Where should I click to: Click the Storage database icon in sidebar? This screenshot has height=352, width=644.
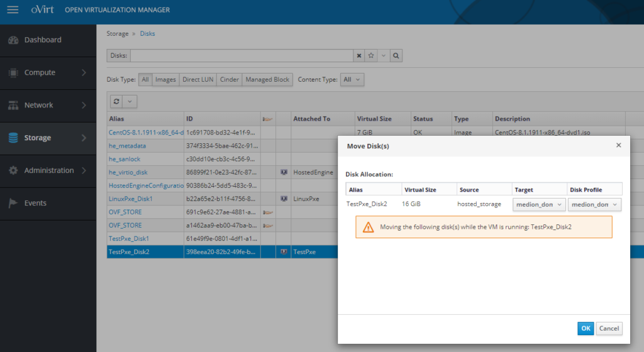pos(13,138)
